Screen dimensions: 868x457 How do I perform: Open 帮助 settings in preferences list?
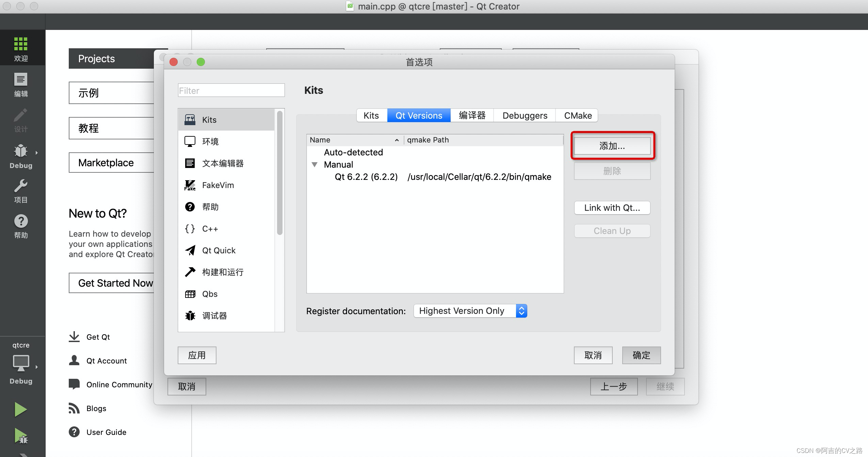[226, 207]
